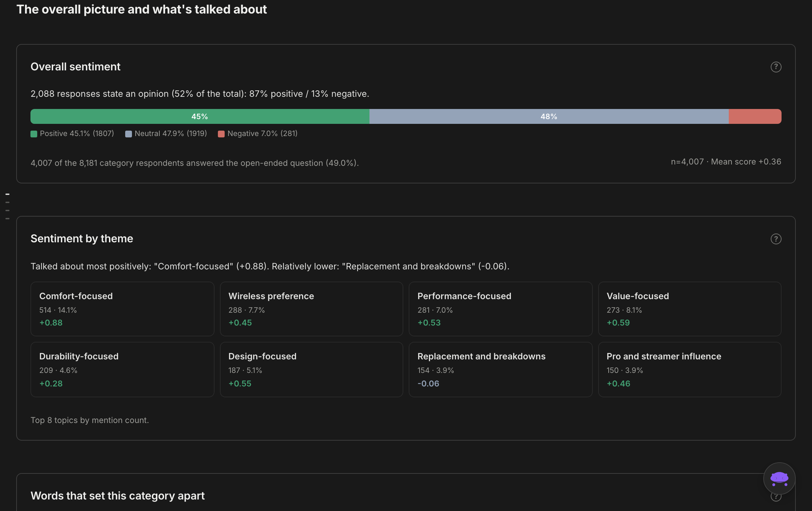
Task: Click the +0.88 score in Comfort-focused
Action: [51, 323]
